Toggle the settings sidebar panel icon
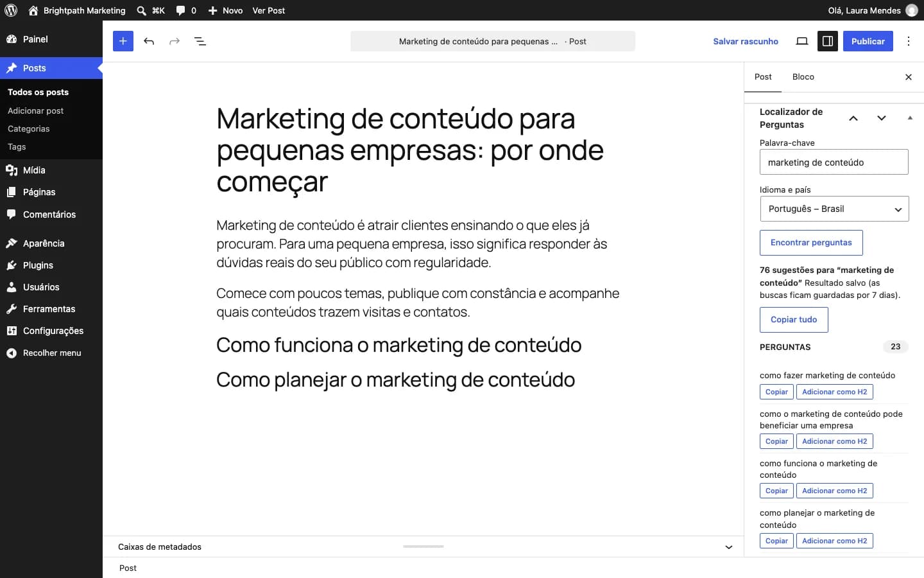This screenshot has width=924, height=578. [x=828, y=41]
